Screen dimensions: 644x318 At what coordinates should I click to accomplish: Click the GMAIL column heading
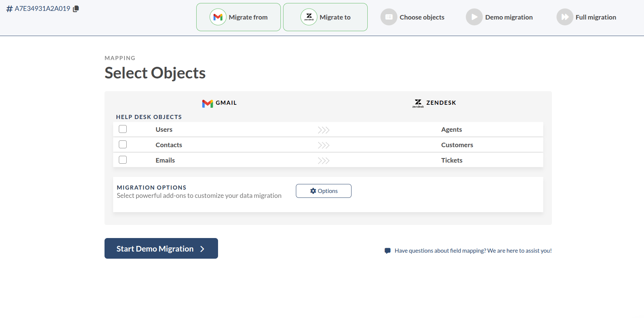pyautogui.click(x=226, y=103)
